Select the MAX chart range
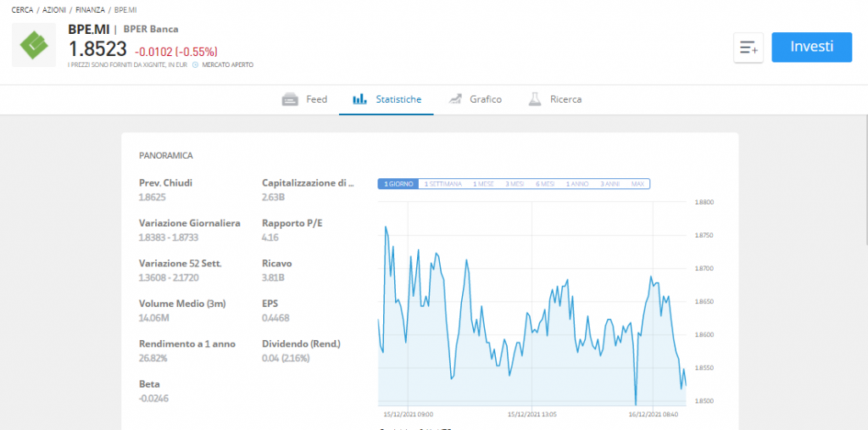The width and height of the screenshot is (868, 430). pyautogui.click(x=637, y=184)
